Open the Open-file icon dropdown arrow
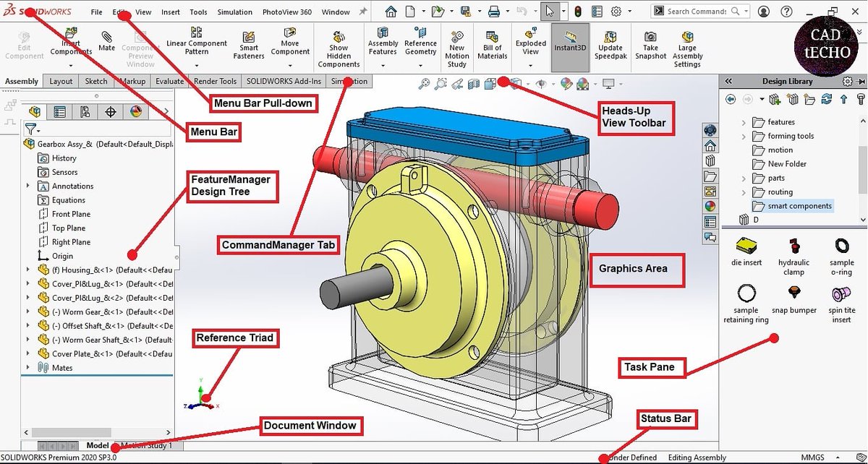The height and width of the screenshot is (464, 868). [450, 12]
